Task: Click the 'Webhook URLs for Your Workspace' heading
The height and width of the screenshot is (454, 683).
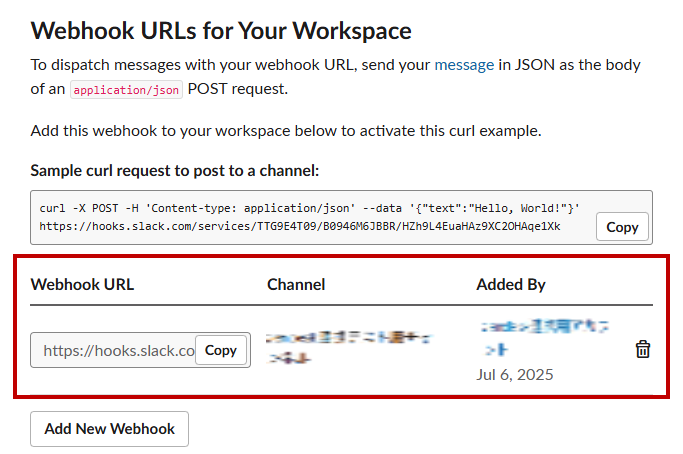Action: click(221, 31)
